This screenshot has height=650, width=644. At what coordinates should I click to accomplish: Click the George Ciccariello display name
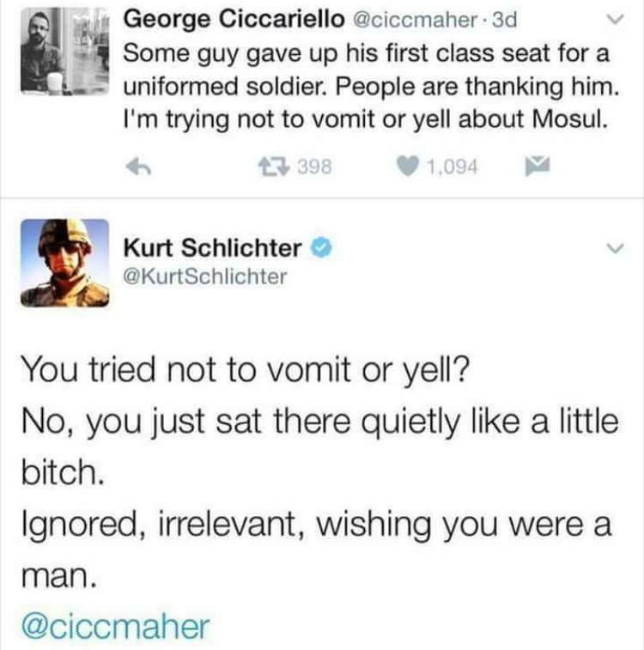coord(234,20)
